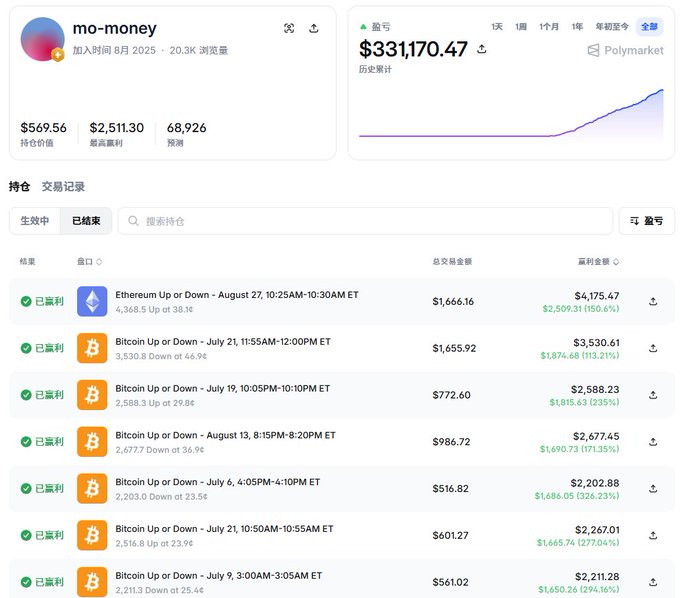Open Bitcoin Up or Down July 19 market

pos(222,389)
